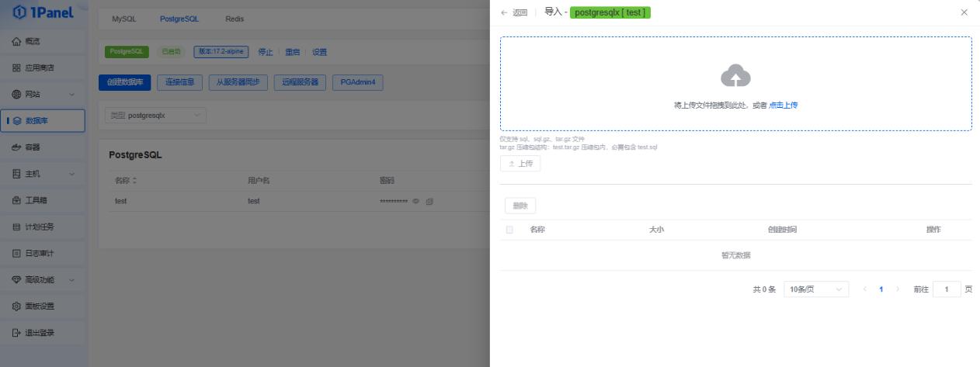Open 应用商店 app store in sidebar
This screenshot has height=367, width=980.
43,68
